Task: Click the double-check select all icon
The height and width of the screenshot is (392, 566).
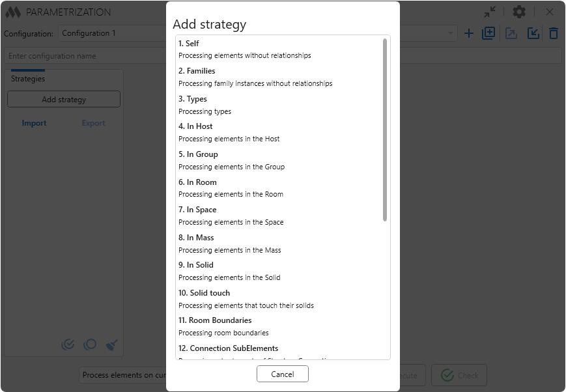Action: click(68, 344)
